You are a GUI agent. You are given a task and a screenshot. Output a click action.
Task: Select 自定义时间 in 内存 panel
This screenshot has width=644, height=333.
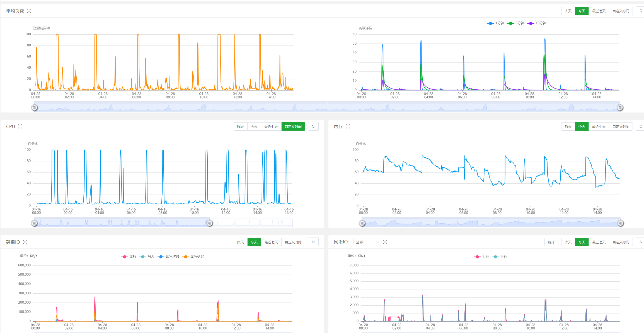coord(621,126)
